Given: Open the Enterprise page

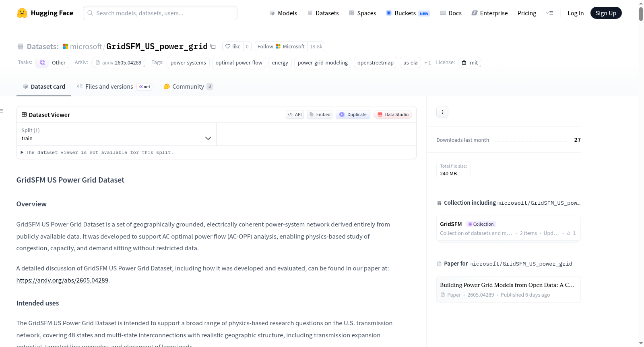Looking at the screenshot, I should point(490,13).
